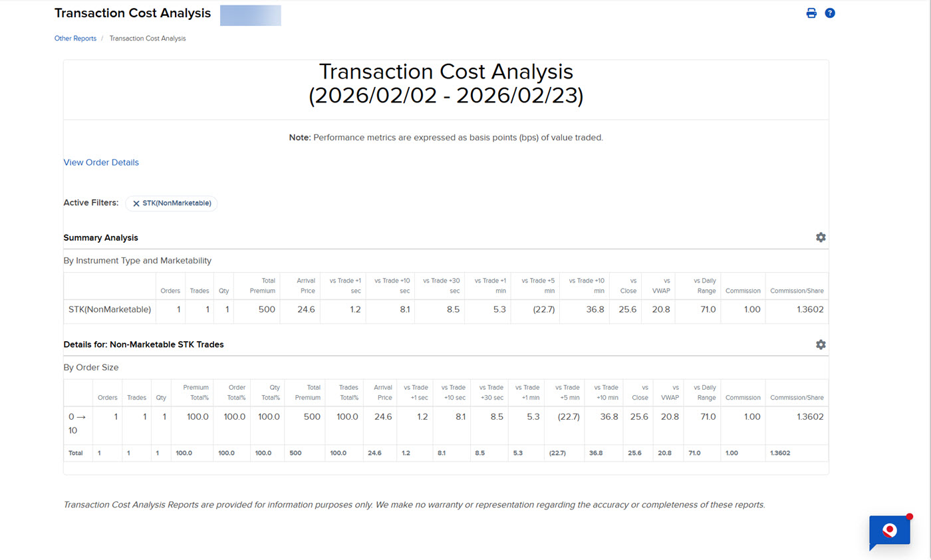Viewport: 931px width, 560px height.
Task: Click the chat widget notification badge
Action: point(908,515)
